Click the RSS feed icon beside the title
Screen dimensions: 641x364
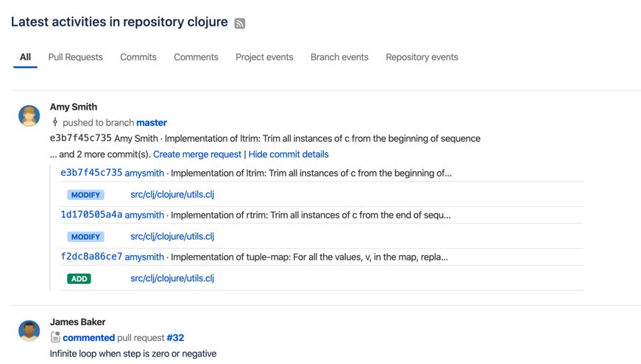pyautogui.click(x=240, y=24)
